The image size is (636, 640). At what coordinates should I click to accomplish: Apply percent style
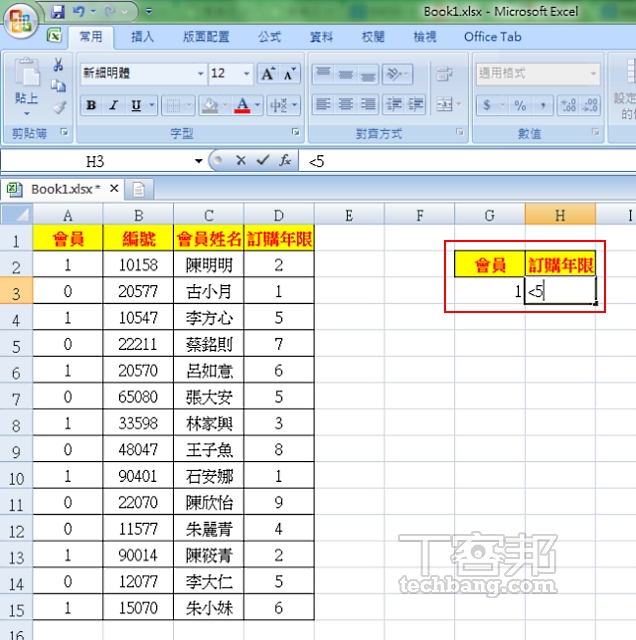pyautogui.click(x=520, y=105)
